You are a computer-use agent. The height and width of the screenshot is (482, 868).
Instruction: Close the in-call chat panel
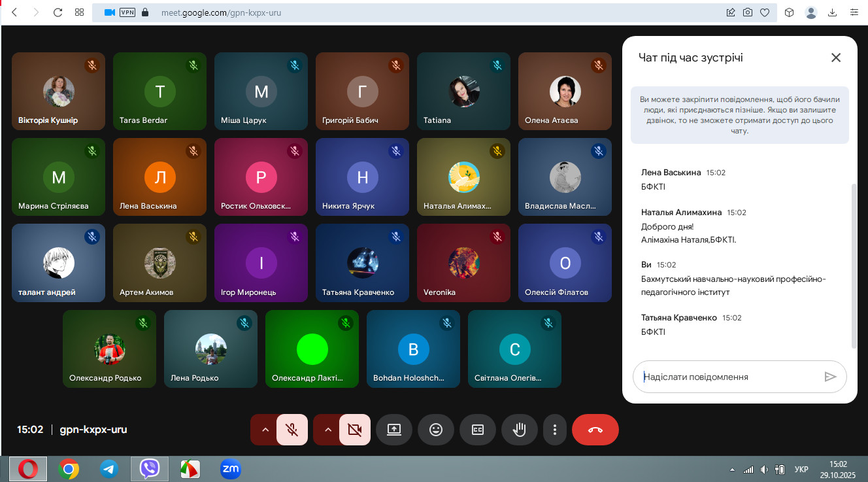pos(835,58)
